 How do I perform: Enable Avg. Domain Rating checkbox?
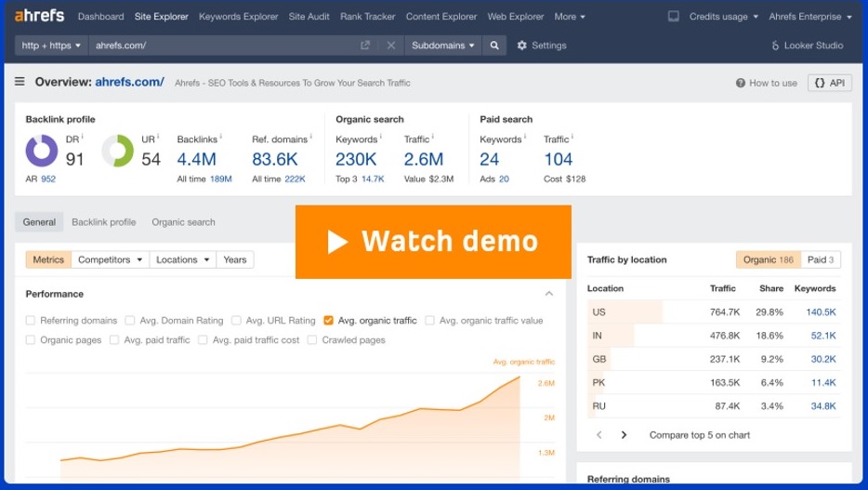point(130,321)
